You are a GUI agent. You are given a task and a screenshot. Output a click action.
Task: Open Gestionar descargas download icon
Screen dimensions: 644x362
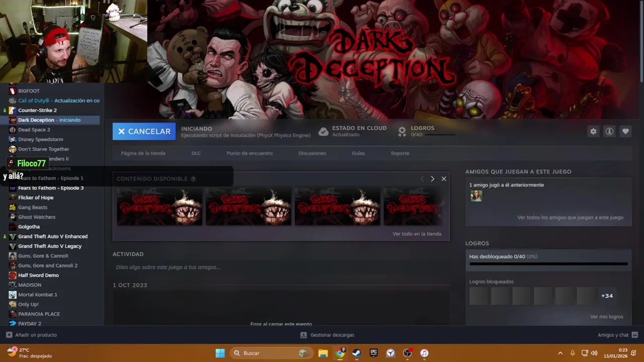tap(303, 335)
